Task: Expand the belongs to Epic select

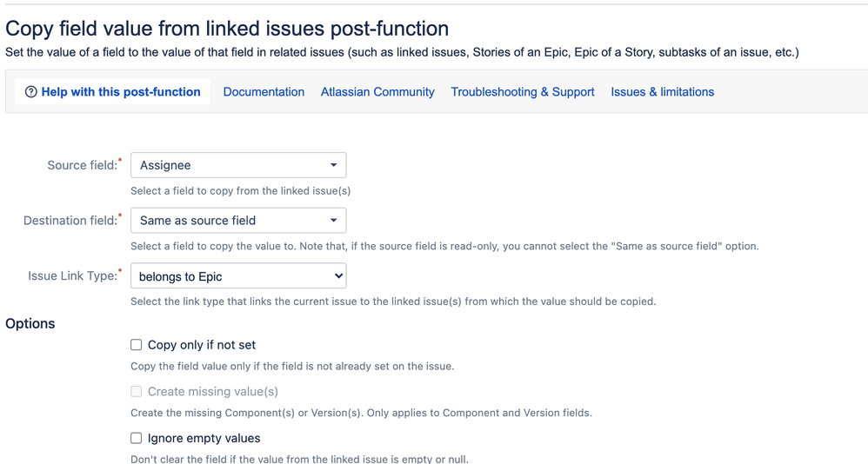Action: (238, 276)
